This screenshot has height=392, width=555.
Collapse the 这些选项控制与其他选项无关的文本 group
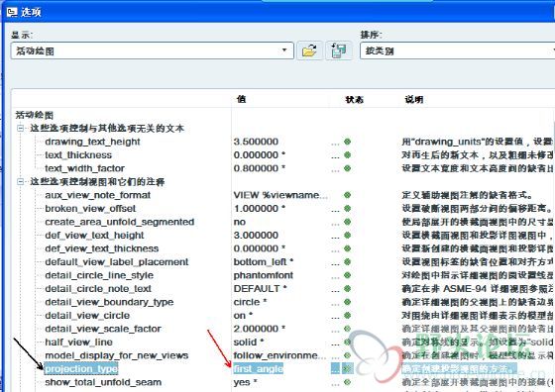(x=21, y=129)
